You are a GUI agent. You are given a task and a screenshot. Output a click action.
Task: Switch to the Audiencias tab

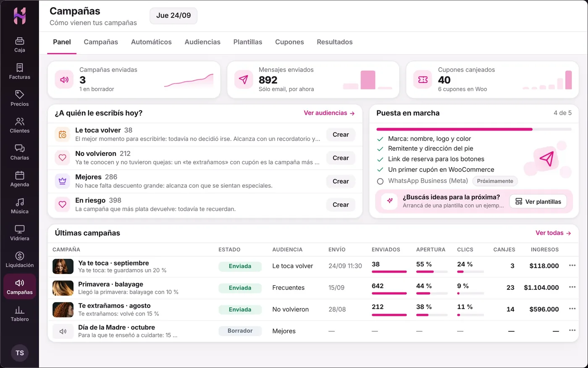pyautogui.click(x=202, y=42)
